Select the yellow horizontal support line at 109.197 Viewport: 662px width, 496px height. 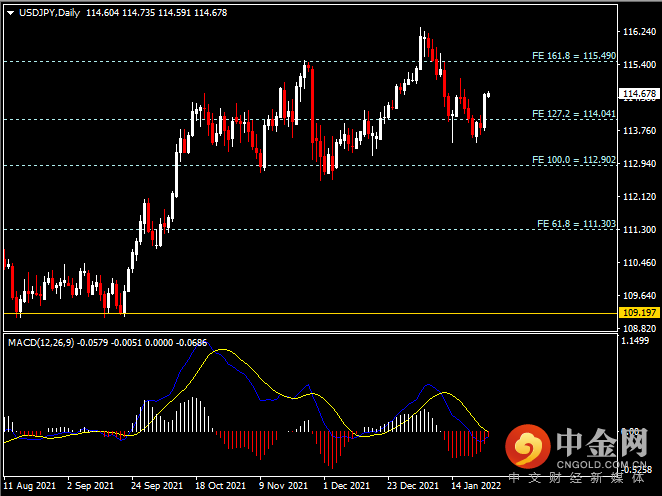[x=310, y=314]
